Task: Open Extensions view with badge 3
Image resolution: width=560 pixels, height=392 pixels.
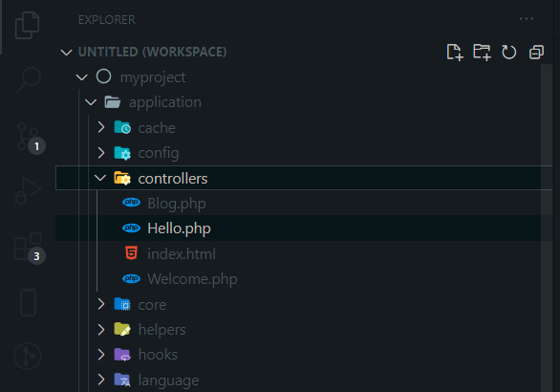Action: point(30,249)
